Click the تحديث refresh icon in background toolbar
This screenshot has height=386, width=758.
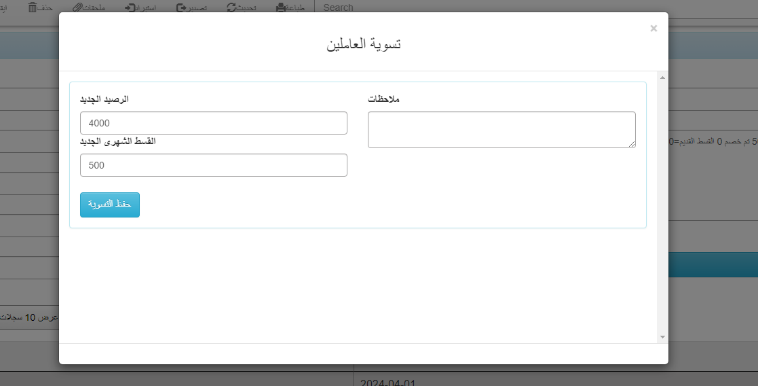click(x=232, y=7)
